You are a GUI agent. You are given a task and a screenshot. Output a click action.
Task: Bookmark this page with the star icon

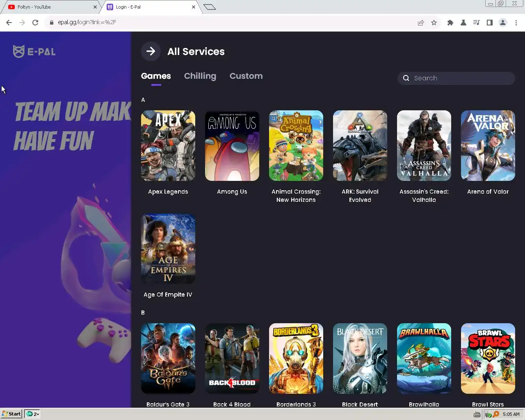[434, 23]
